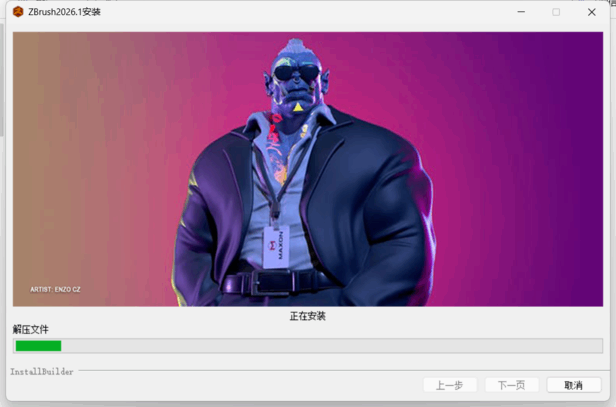Click the green installation progress bar
The width and height of the screenshot is (616, 407).
308,346
